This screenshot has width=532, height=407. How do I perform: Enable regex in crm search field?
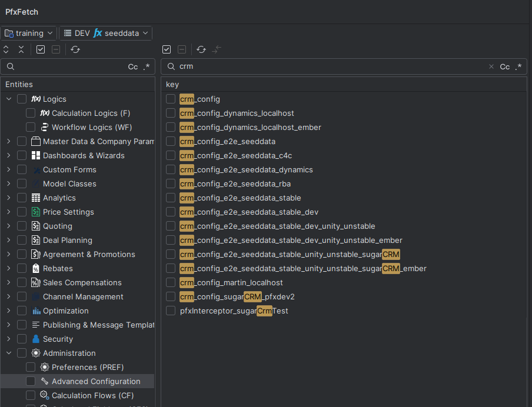coord(518,67)
